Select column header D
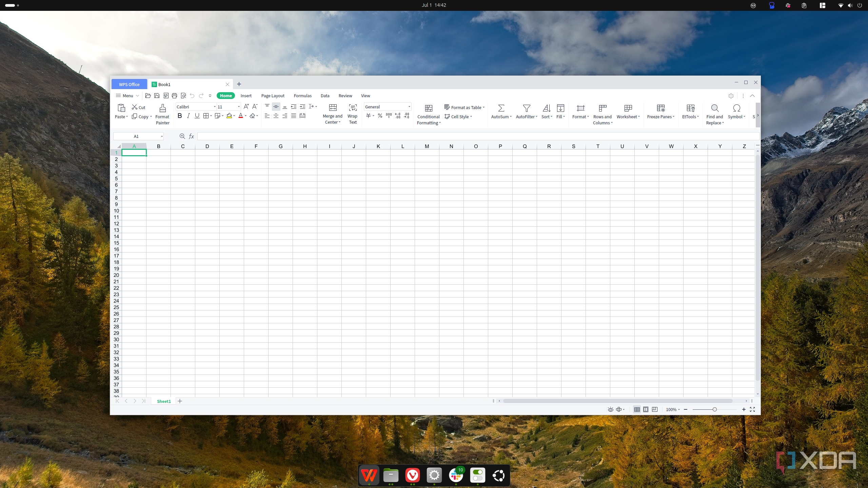The width and height of the screenshot is (868, 488). tap(207, 146)
